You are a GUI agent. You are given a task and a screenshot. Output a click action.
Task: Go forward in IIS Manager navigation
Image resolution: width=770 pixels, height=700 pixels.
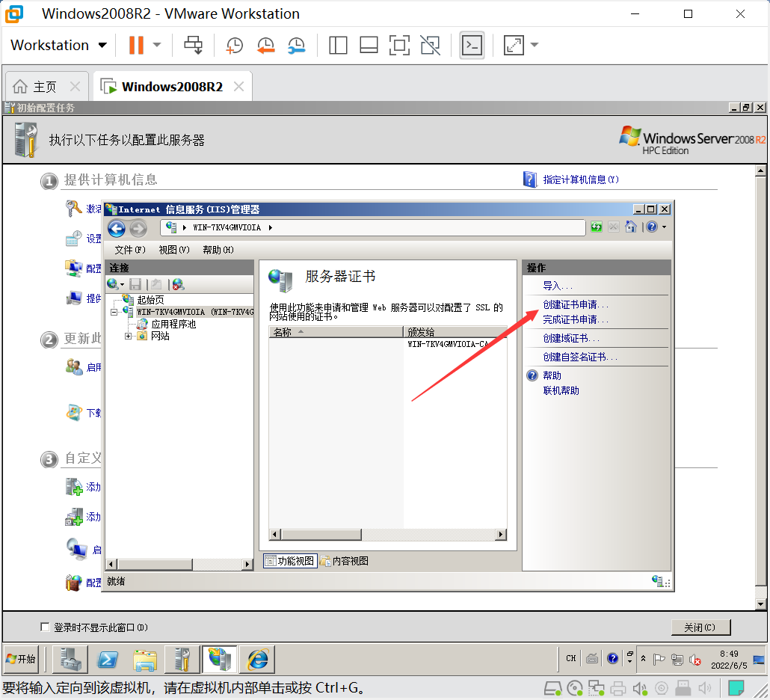tap(138, 228)
